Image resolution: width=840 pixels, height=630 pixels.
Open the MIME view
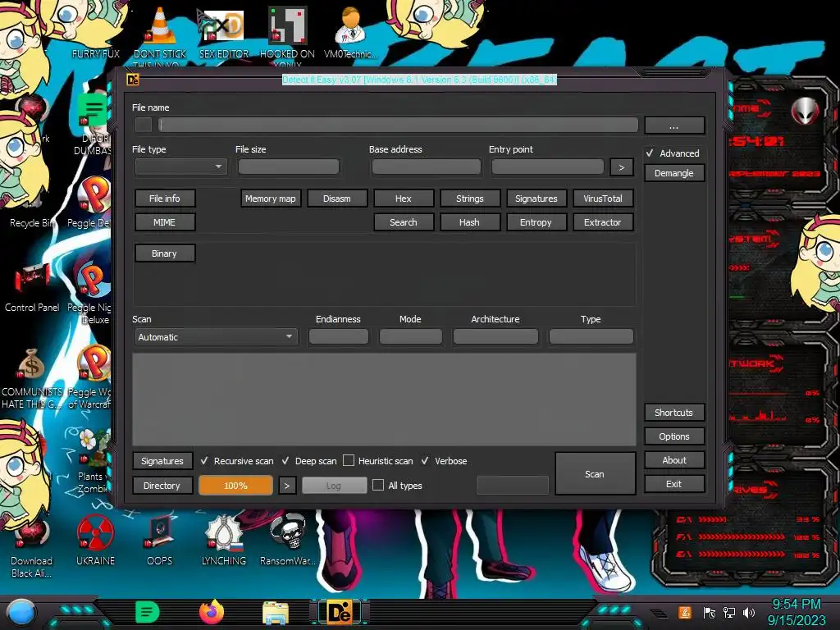coord(164,222)
